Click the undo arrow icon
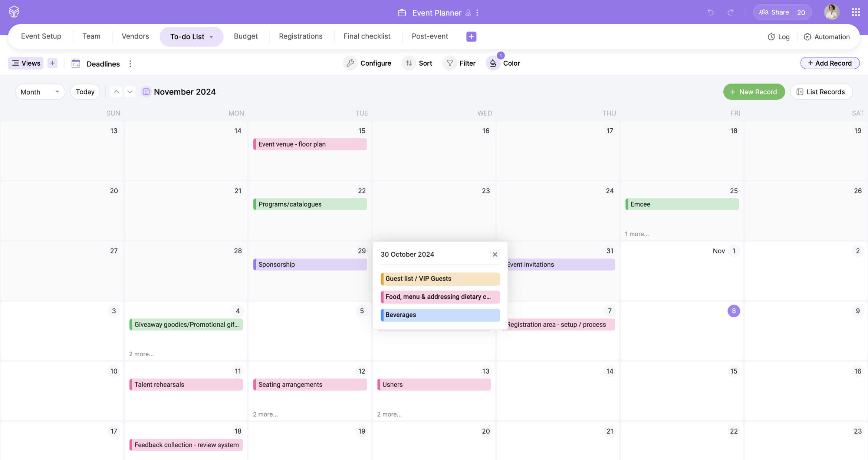 (x=710, y=12)
